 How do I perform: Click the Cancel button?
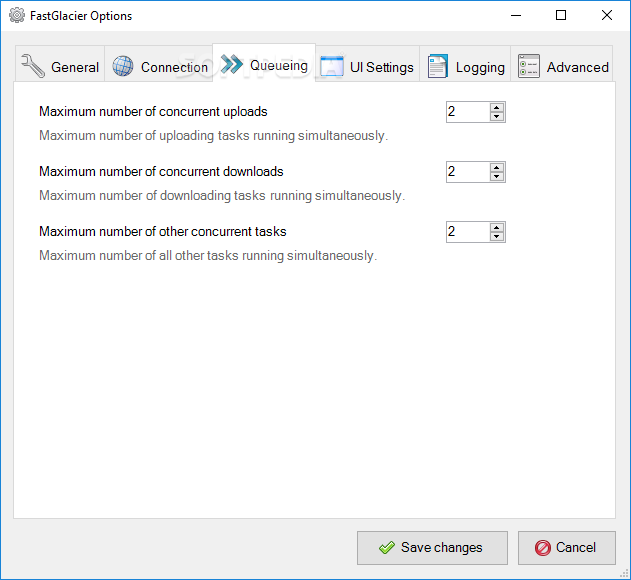pyautogui.click(x=567, y=548)
